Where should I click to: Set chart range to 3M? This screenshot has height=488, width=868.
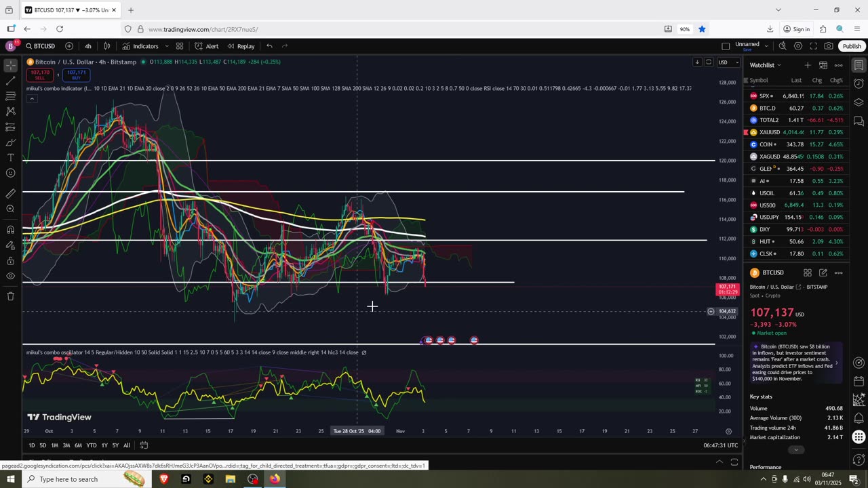point(66,445)
